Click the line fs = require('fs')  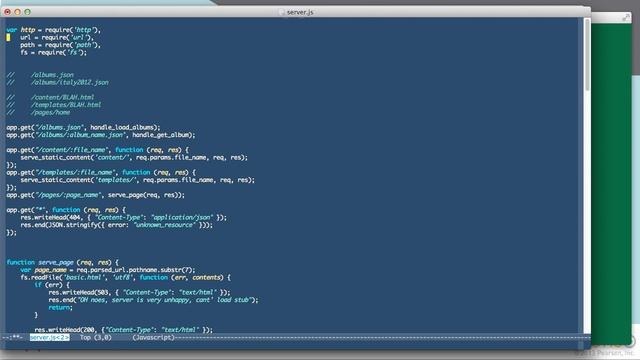[53, 52]
